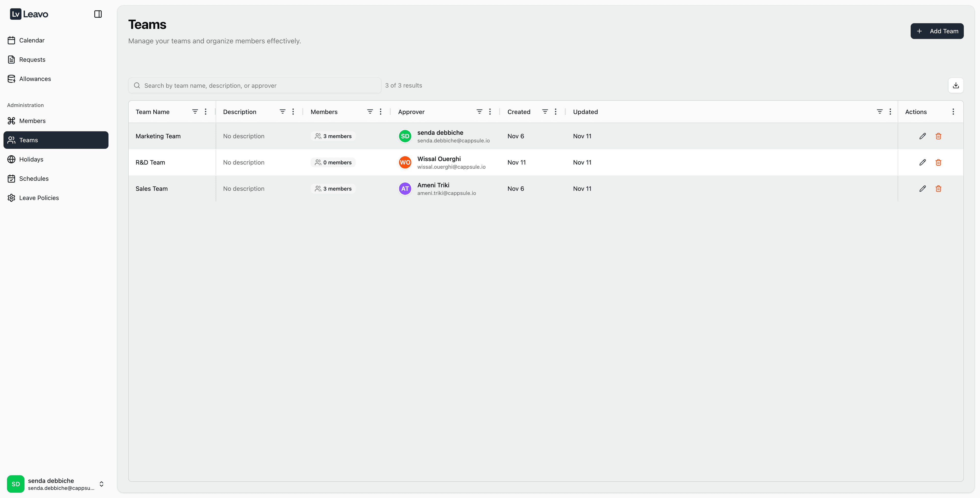
Task: Toggle the sidebar collapse icon
Action: 98,14
